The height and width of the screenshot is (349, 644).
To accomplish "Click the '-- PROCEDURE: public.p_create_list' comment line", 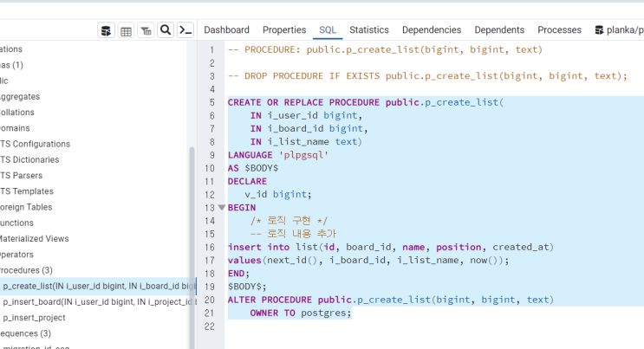I will [x=385, y=49].
